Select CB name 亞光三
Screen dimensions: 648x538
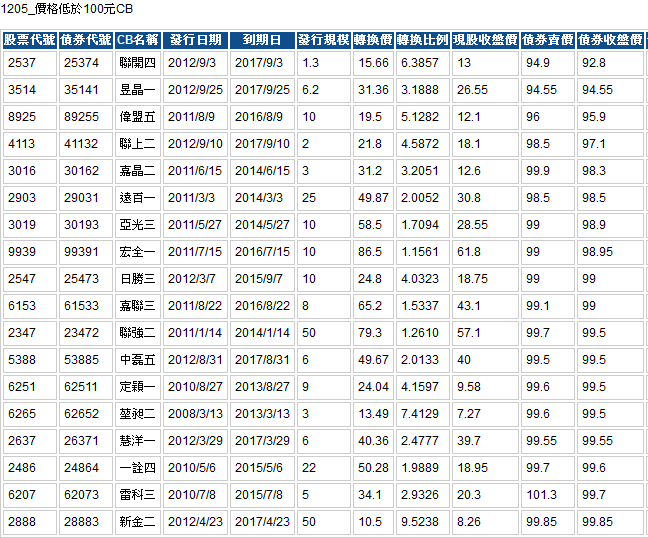[x=138, y=225]
